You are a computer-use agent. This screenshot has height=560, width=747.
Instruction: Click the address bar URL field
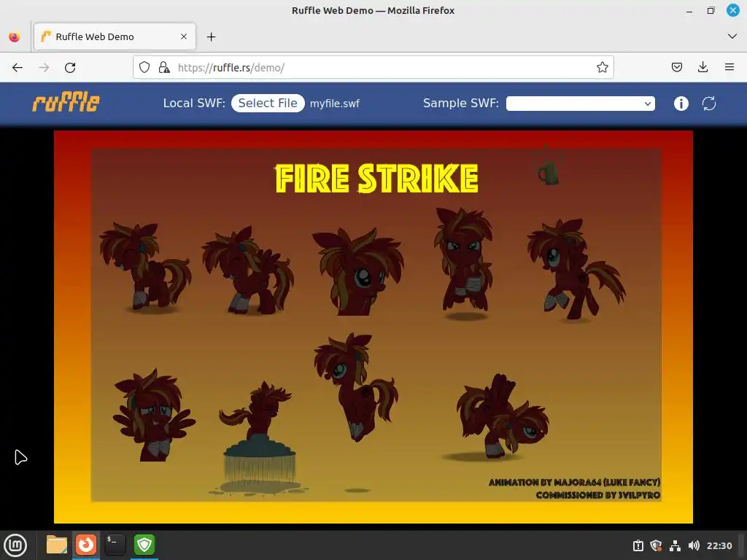tap(373, 68)
